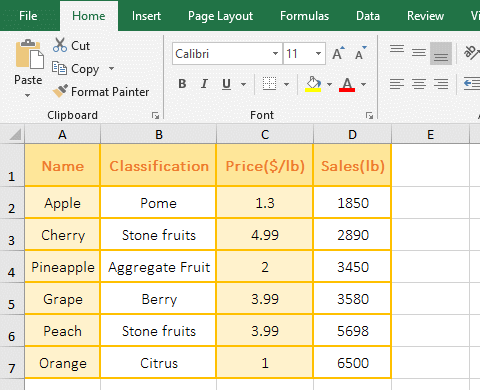Open the Formulas tab

point(304,16)
